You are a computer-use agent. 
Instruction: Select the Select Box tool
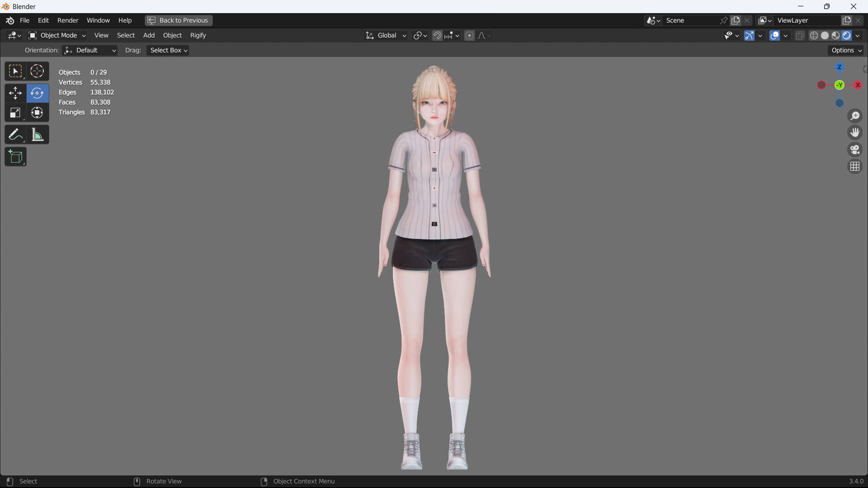pyautogui.click(x=15, y=71)
